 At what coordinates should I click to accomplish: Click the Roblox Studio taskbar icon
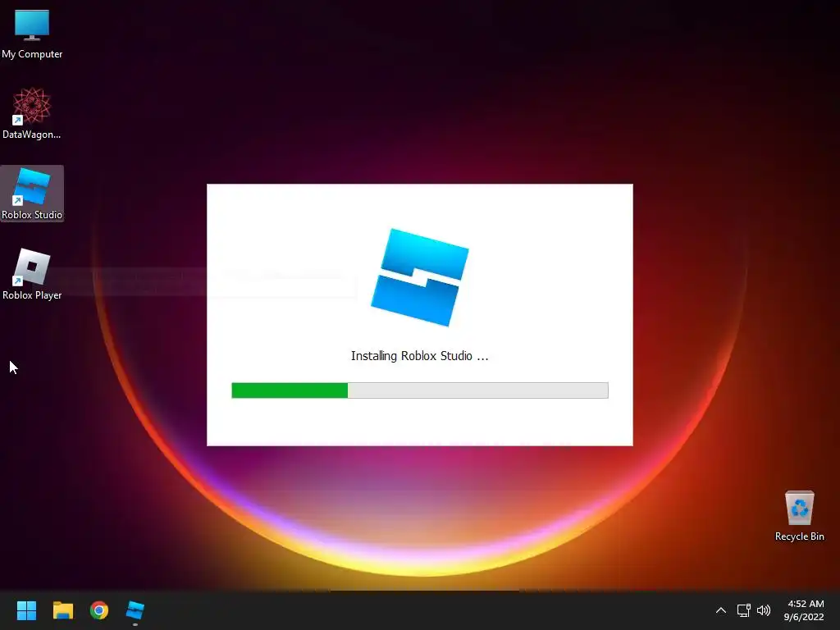pos(135,610)
